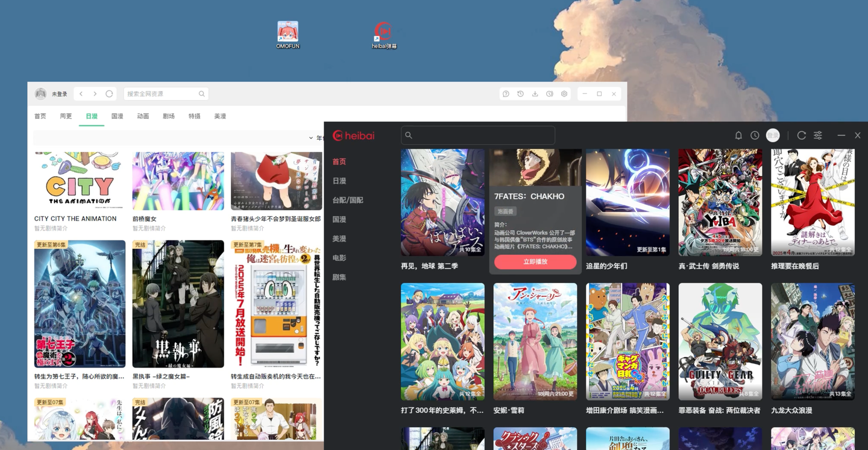The image size is (868, 450).
Task: Select 首页 in heibai sidebar
Action: [339, 161]
